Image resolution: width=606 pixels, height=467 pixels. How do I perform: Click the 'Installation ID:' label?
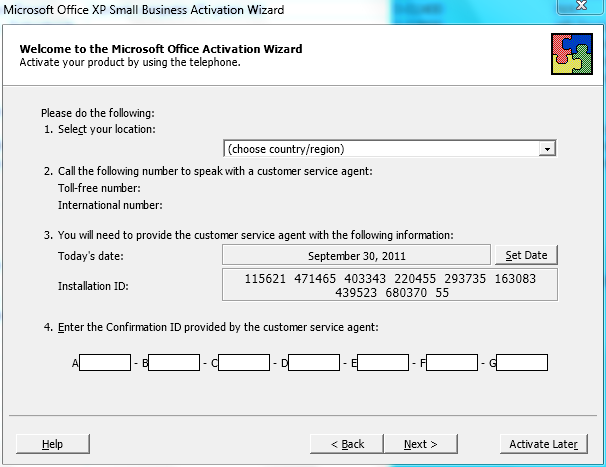[x=93, y=286]
